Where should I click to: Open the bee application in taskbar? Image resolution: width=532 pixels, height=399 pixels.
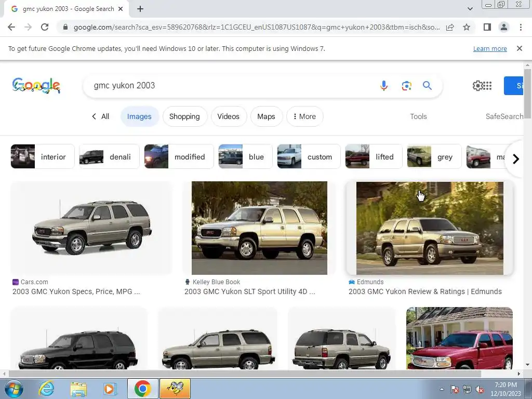pyautogui.click(x=175, y=389)
